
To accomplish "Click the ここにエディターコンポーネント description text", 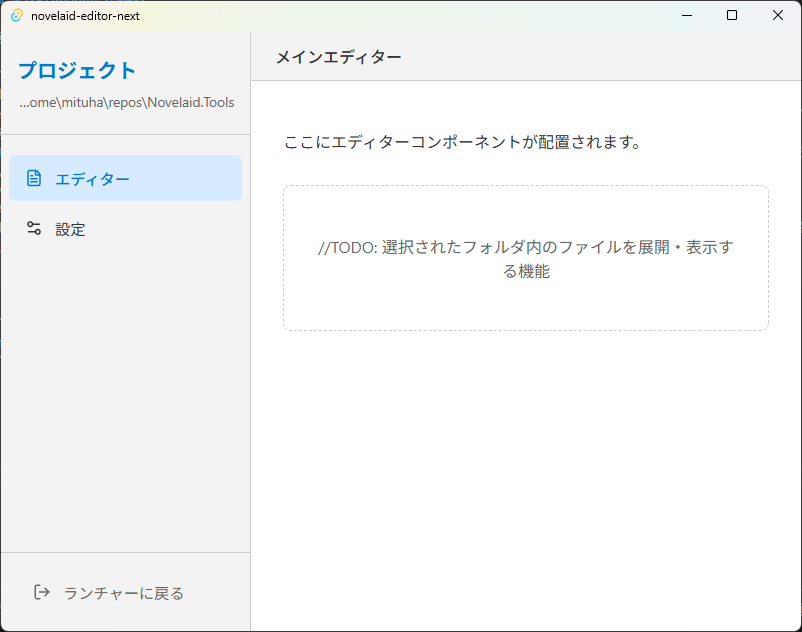I will click(462, 142).
